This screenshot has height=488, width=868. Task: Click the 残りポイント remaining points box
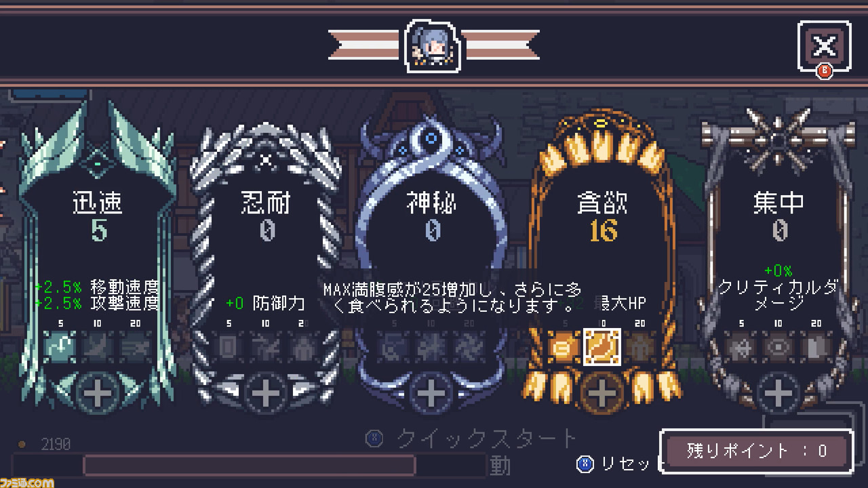[x=756, y=451]
